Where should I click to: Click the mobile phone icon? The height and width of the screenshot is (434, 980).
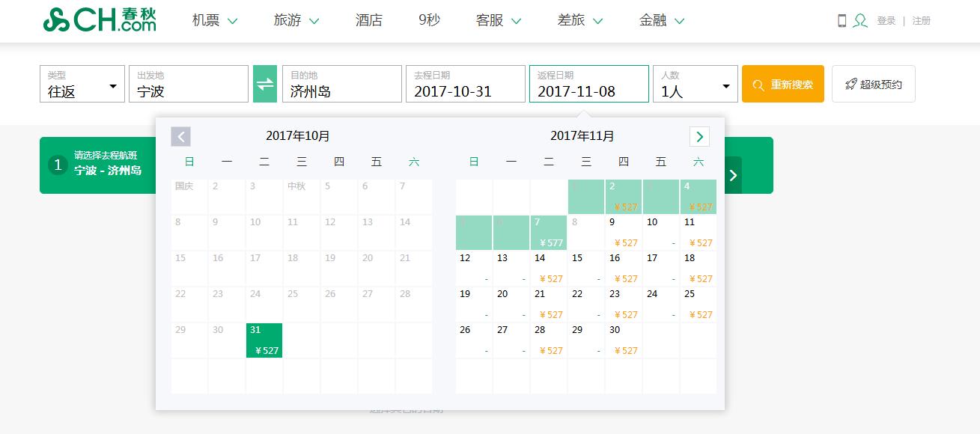(841, 21)
